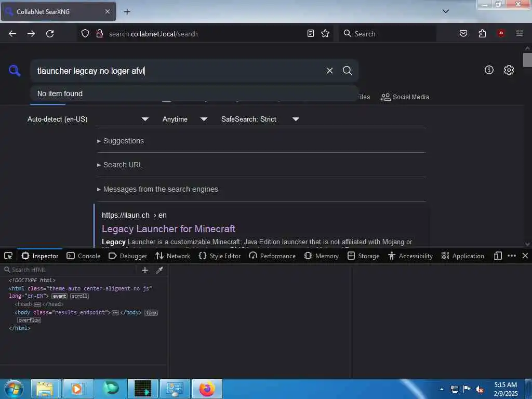Viewport: 532px width, 399px height.
Task: Open the uBlock Origin extension popup
Action: tap(501, 33)
